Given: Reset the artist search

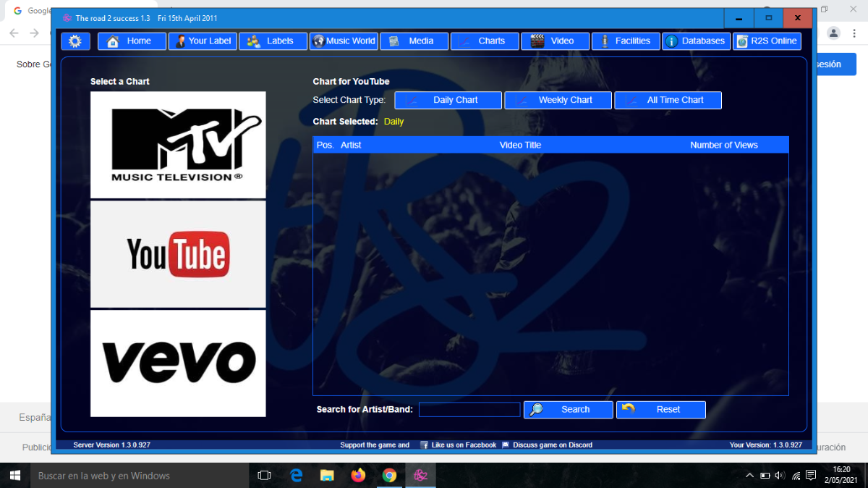Looking at the screenshot, I should pyautogui.click(x=660, y=410).
